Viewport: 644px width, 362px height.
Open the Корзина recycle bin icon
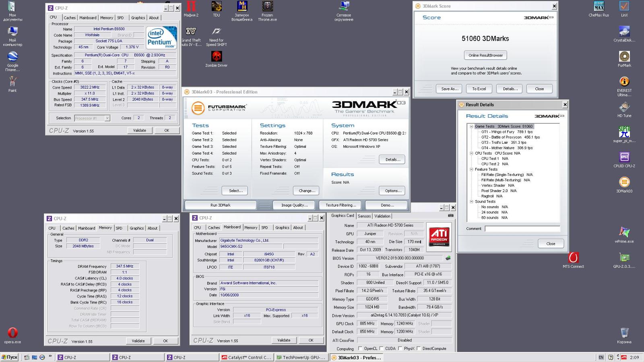pyautogui.click(x=624, y=335)
